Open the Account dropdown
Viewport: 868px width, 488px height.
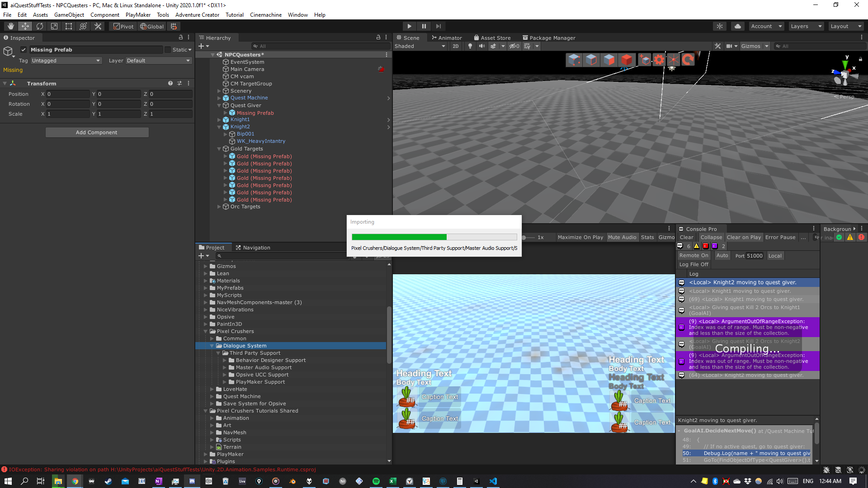click(766, 26)
